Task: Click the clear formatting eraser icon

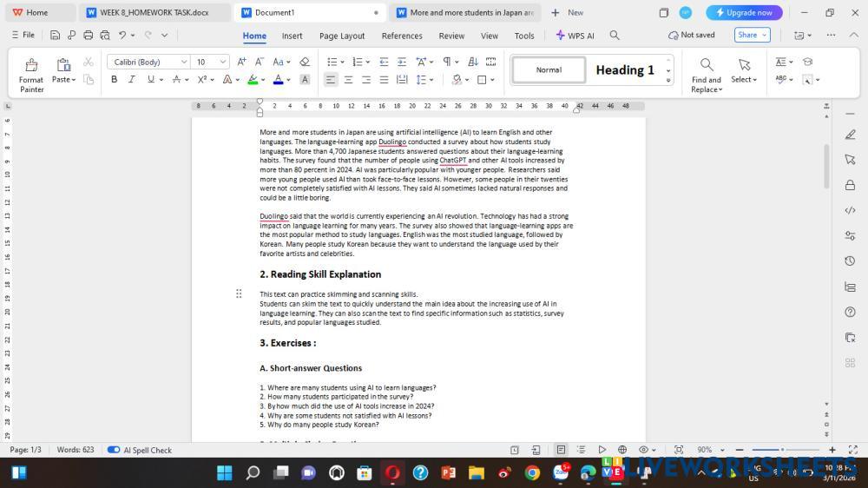Action: click(305, 62)
